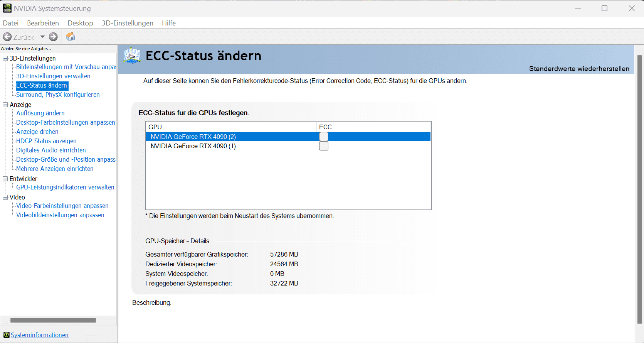
Task: Click Standardwerte wiederherstellen link
Action: pos(579,69)
